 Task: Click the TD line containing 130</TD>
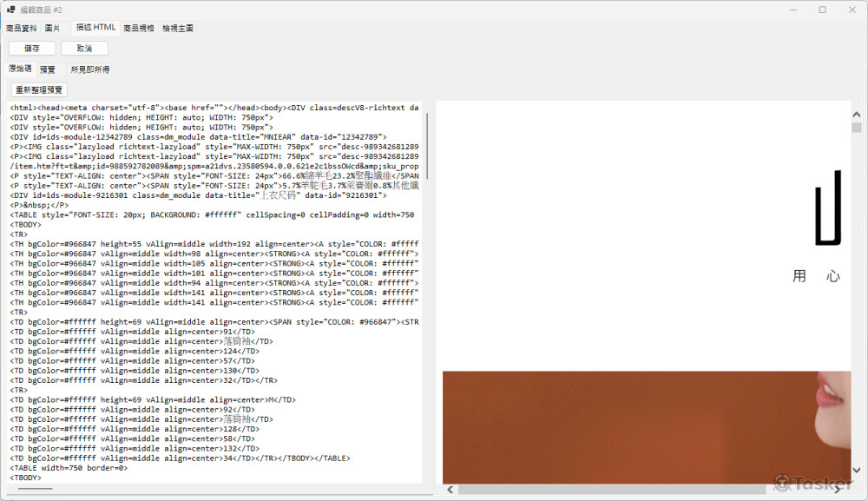(x=135, y=371)
